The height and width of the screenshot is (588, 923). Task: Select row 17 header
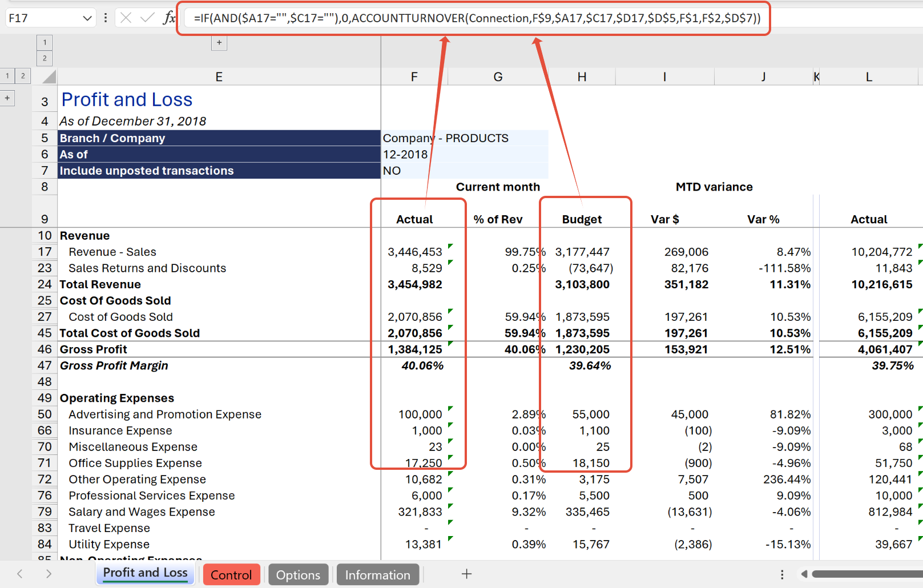pos(45,252)
